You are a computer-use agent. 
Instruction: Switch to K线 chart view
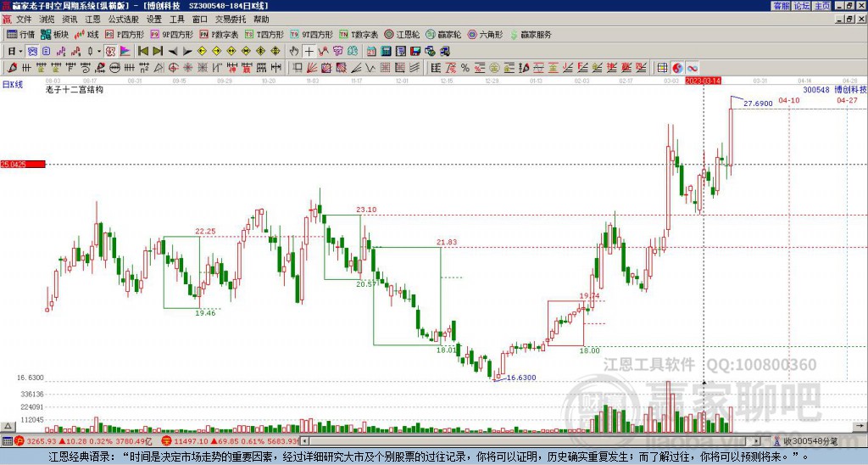[86, 34]
